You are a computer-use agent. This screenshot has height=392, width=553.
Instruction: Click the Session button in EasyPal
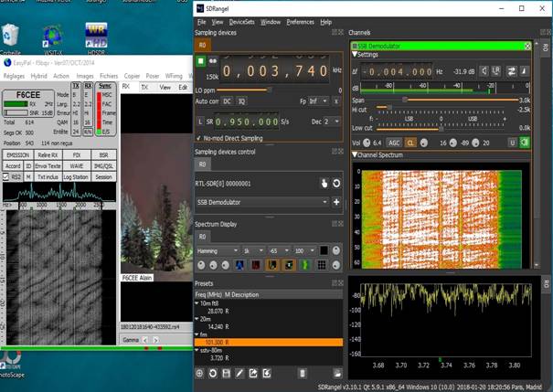click(x=103, y=176)
